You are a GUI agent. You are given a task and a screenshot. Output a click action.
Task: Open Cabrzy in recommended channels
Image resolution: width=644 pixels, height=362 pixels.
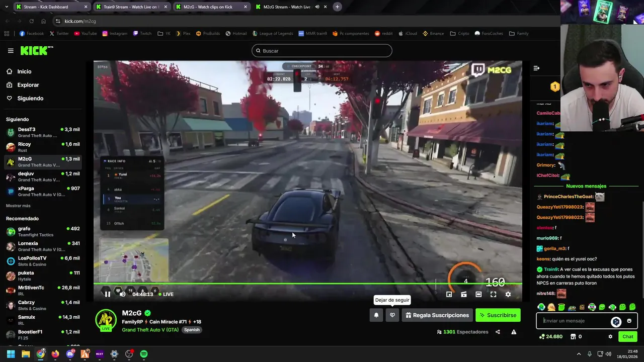pyautogui.click(x=43, y=305)
